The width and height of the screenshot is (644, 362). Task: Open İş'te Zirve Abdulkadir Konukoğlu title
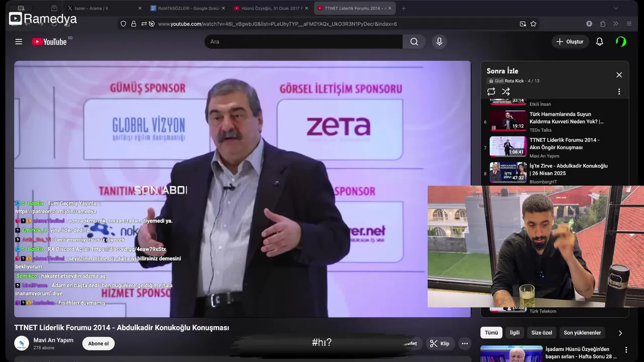click(569, 169)
